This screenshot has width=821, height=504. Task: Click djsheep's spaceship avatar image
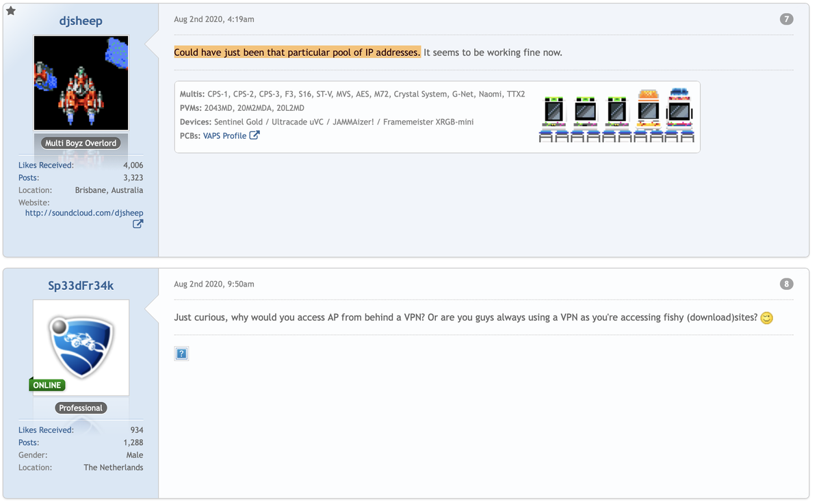coord(81,83)
